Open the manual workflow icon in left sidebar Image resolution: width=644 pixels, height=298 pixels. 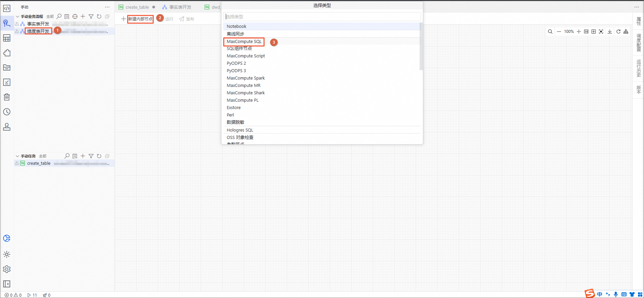[x=7, y=23]
